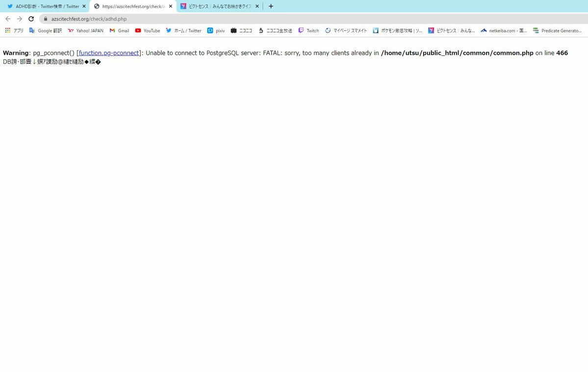This screenshot has height=372, width=588.
Task: Open a new browser tab
Action: (271, 6)
